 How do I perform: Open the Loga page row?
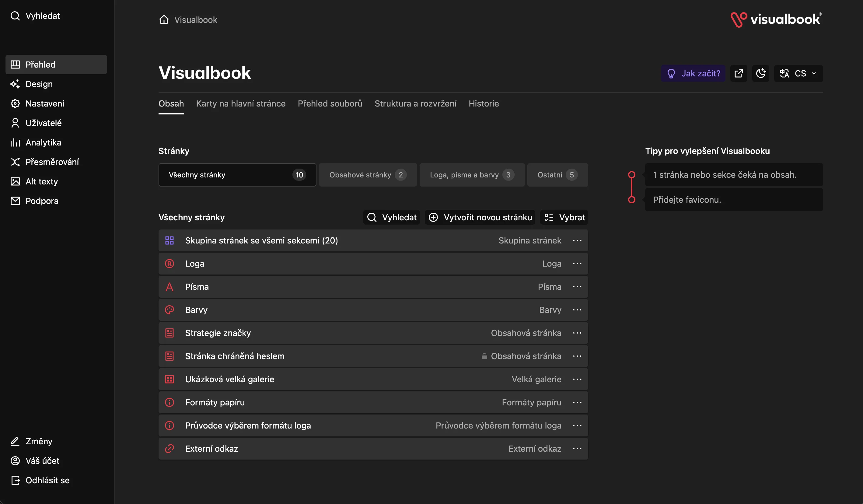click(x=373, y=264)
